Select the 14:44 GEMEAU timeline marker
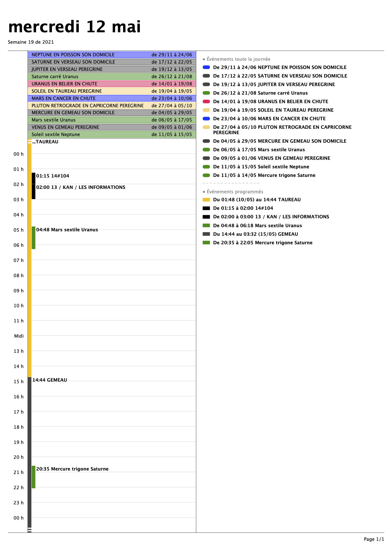This screenshot has height=555, width=392. point(50,380)
